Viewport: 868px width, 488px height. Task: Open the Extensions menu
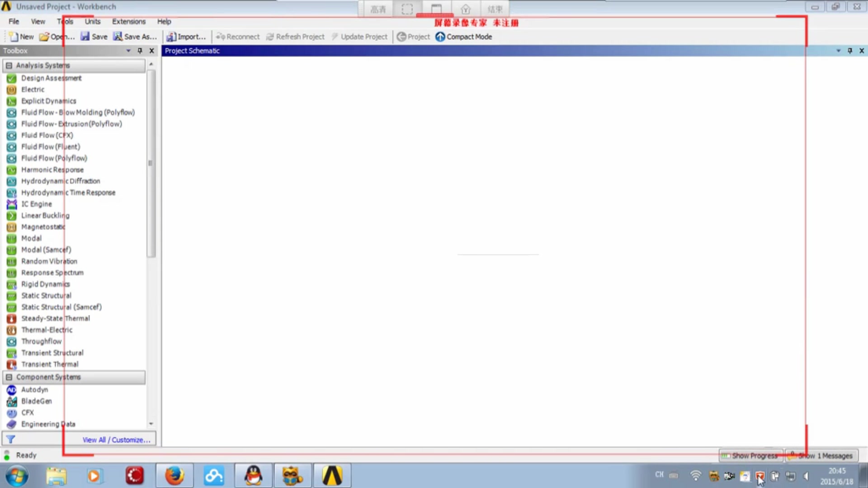[x=128, y=21]
